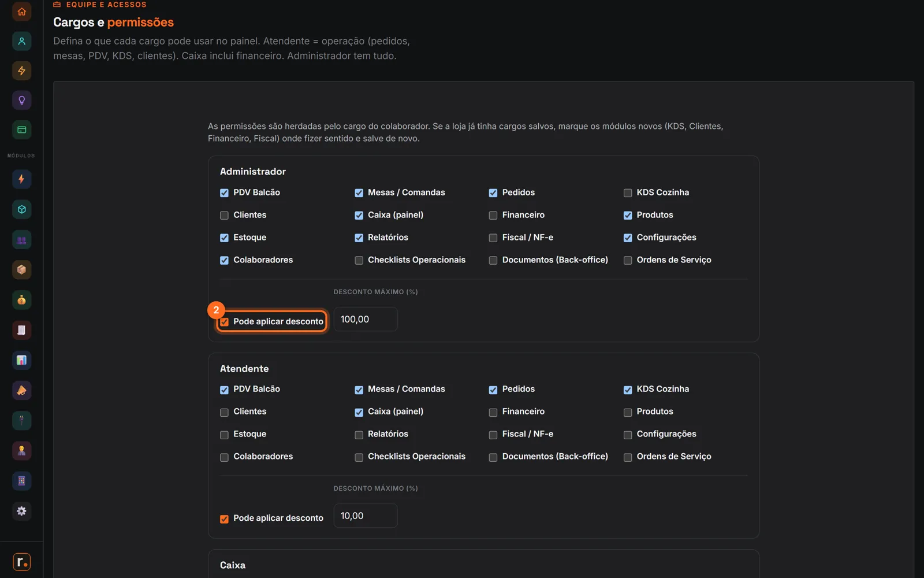The width and height of the screenshot is (924, 578).
Task: Click the 'EQUIPE E ACESSOS' breadcrumb label
Action: [x=106, y=5]
